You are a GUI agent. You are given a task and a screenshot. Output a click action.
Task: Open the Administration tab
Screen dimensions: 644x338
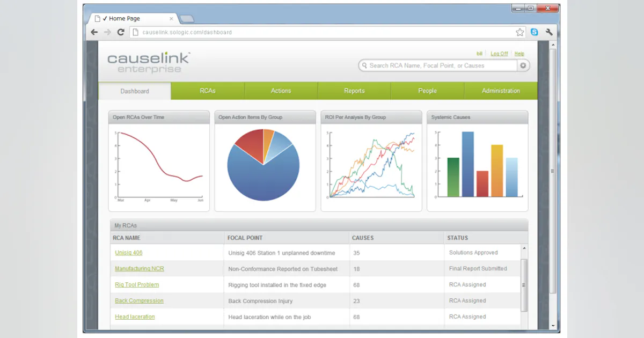[501, 91]
